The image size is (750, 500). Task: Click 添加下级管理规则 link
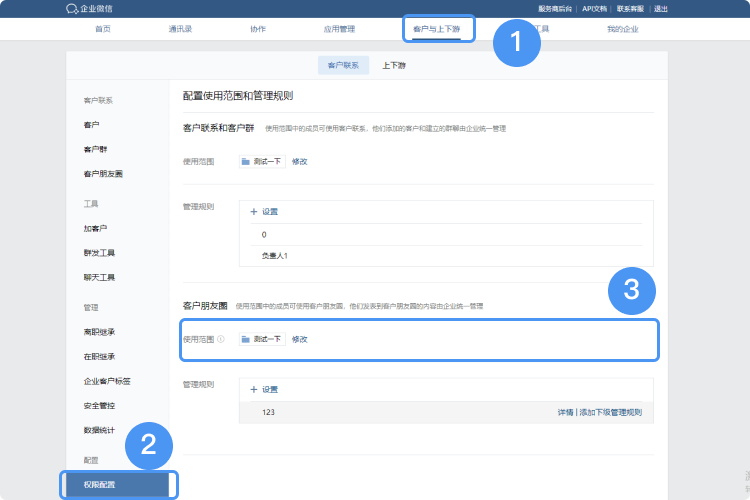point(610,412)
